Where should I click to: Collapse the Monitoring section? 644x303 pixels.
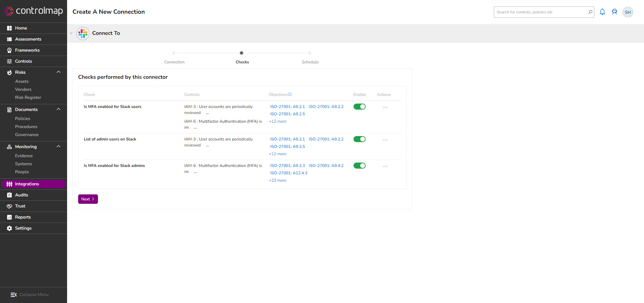point(58,146)
